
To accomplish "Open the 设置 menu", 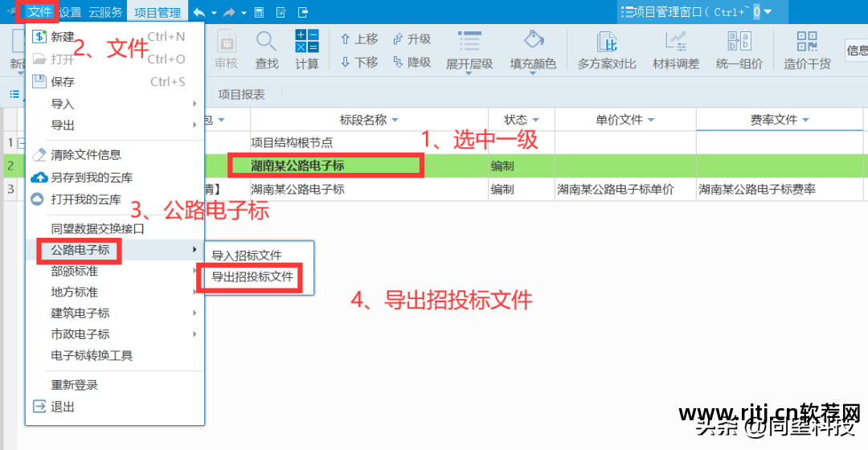I will click(x=70, y=12).
